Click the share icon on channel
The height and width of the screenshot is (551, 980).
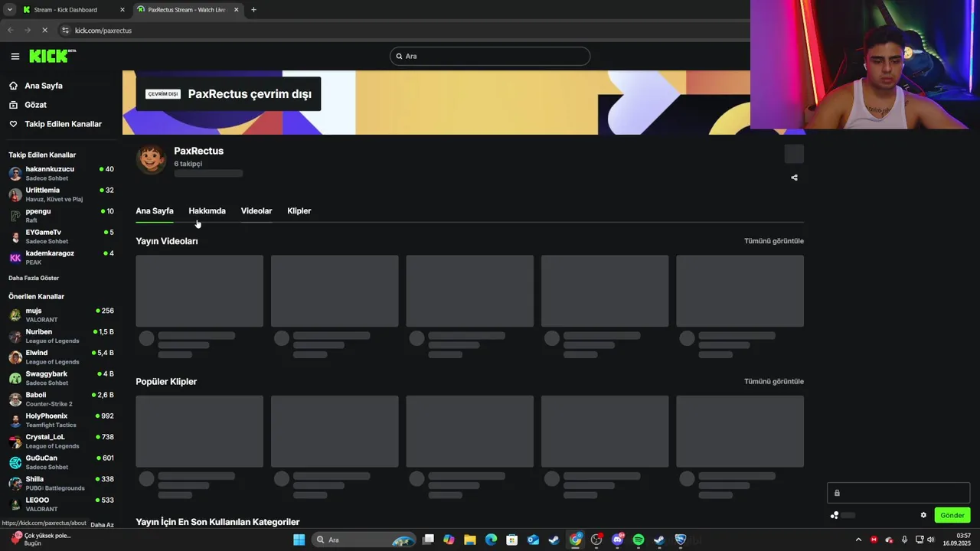794,178
